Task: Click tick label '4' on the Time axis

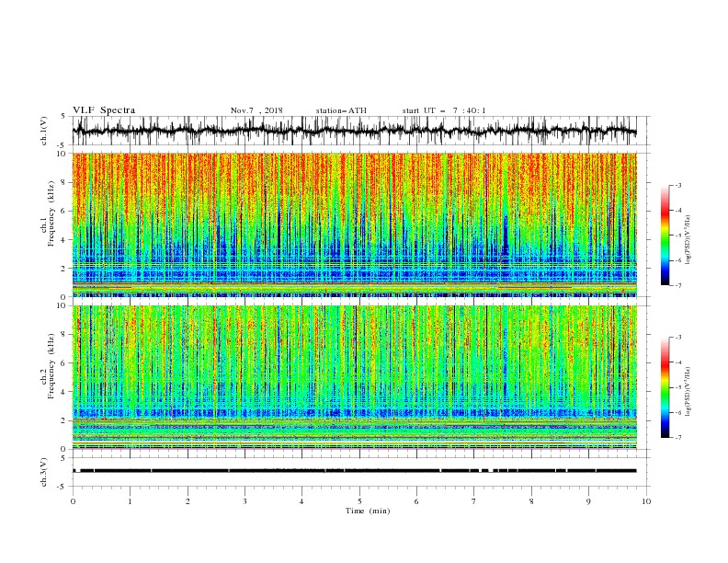Action: (x=301, y=501)
